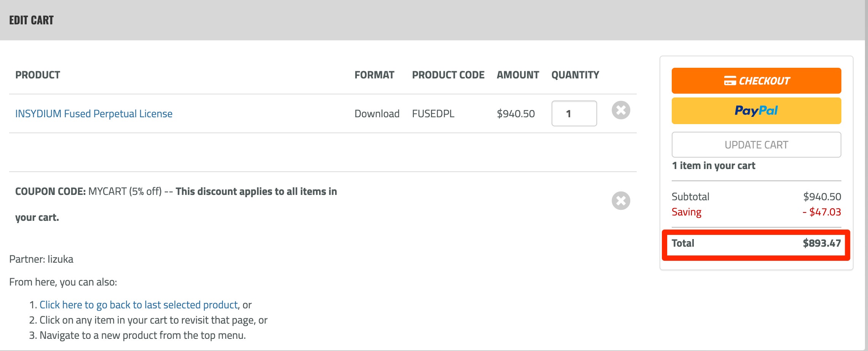
Task: Remove INSYDIUM Fused license from cart
Action: point(621,110)
